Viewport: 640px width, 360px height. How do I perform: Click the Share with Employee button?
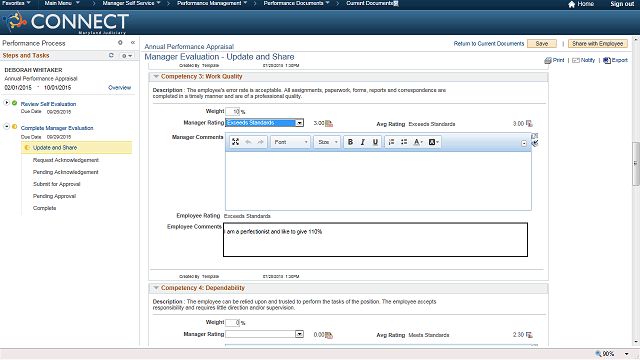coord(597,44)
